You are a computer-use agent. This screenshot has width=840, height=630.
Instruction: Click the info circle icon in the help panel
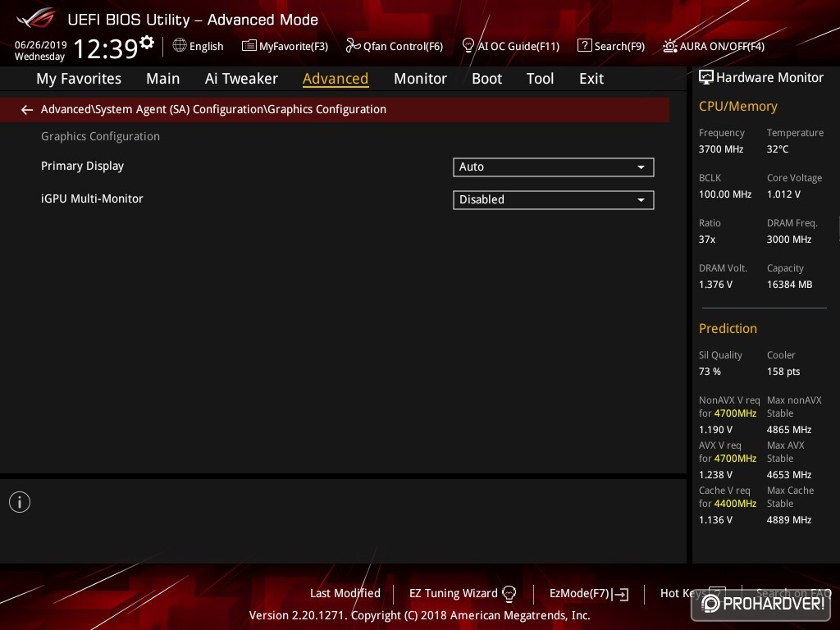point(20,502)
